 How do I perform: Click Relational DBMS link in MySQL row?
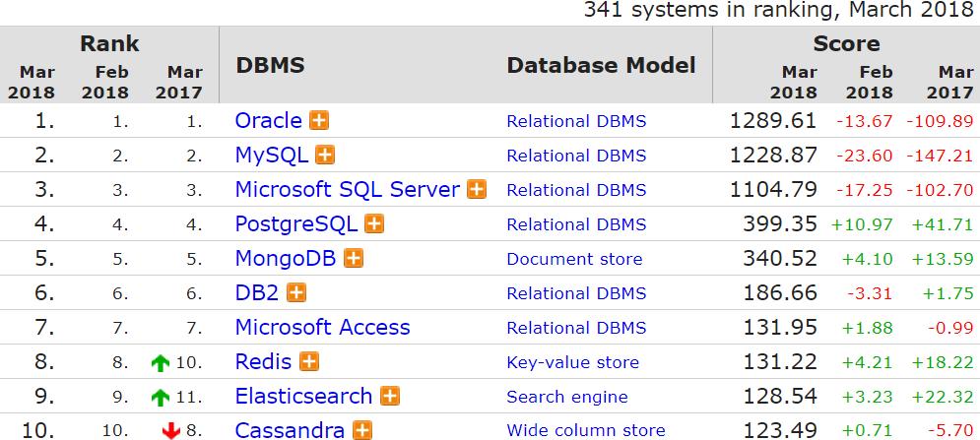[x=576, y=156]
